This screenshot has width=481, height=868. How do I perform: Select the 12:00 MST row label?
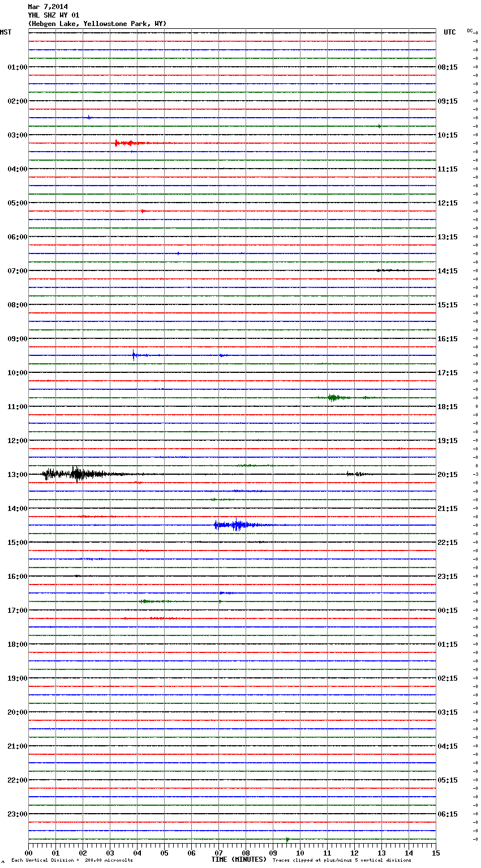coord(18,441)
